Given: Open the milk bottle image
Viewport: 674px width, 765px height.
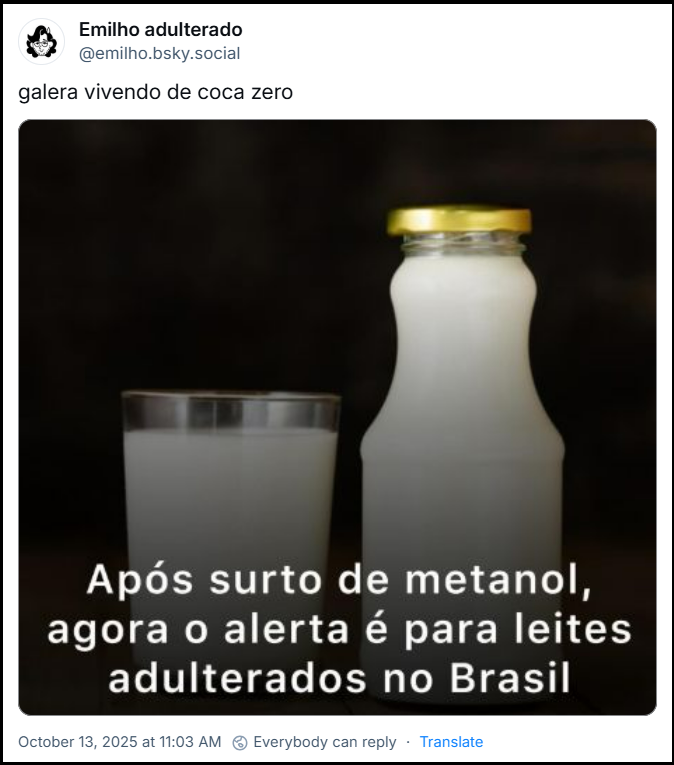Looking at the screenshot, I should click(337, 417).
